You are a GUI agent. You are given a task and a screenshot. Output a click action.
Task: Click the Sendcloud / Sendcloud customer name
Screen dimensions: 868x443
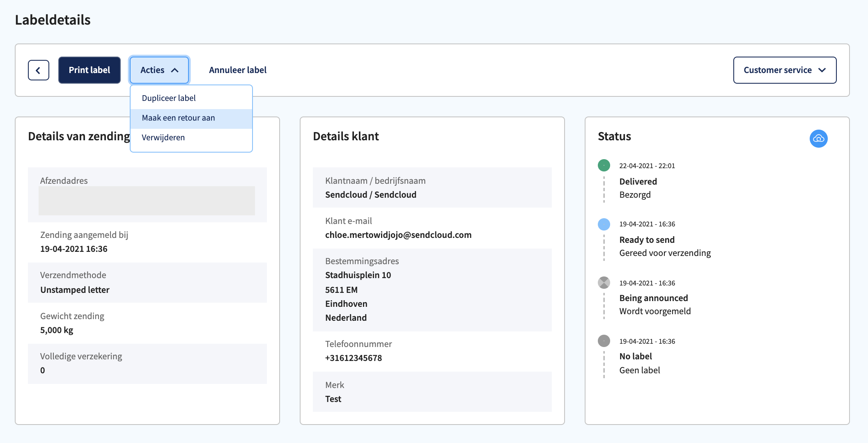(x=371, y=195)
